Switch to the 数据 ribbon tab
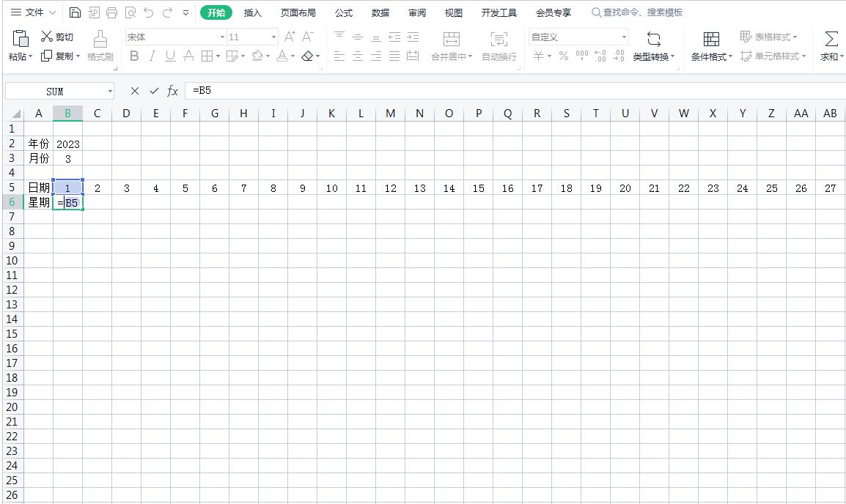 tap(380, 12)
